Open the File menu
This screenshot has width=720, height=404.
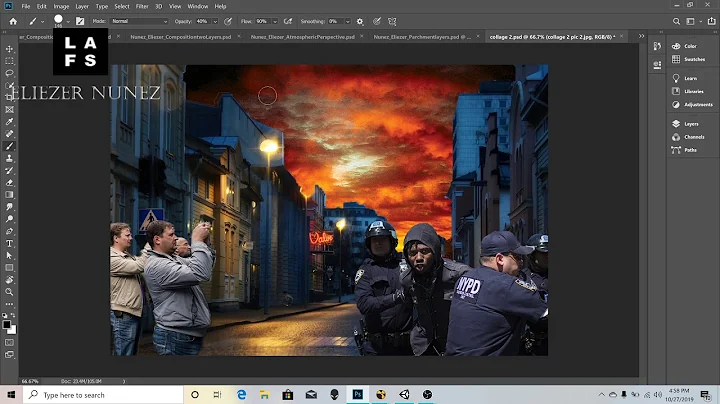point(26,6)
